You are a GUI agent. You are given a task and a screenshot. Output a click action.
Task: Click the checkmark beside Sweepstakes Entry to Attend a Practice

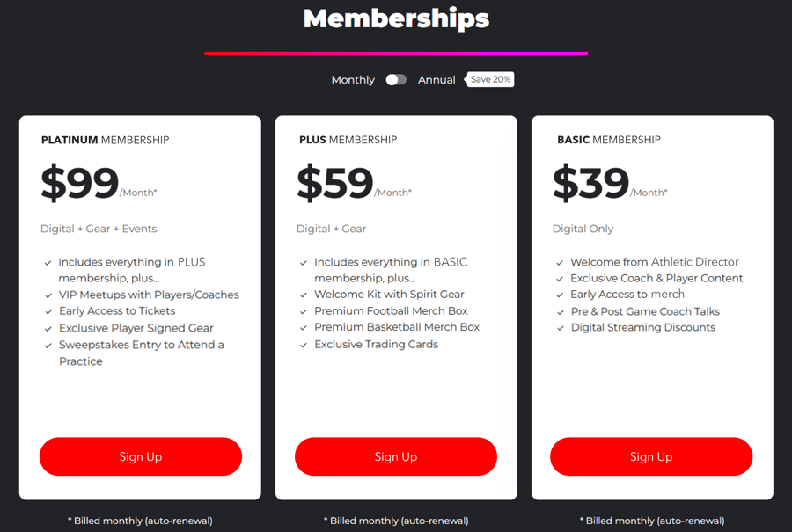pyautogui.click(x=47, y=344)
